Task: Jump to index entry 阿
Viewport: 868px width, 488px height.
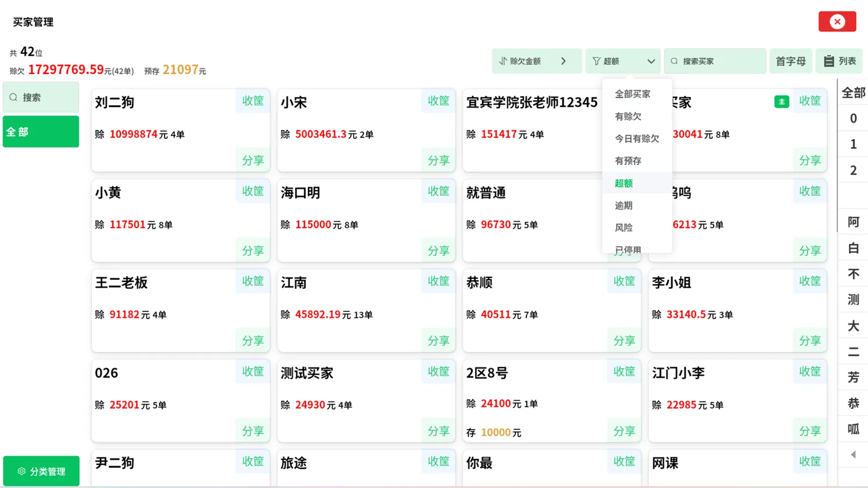Action: pos(854,222)
